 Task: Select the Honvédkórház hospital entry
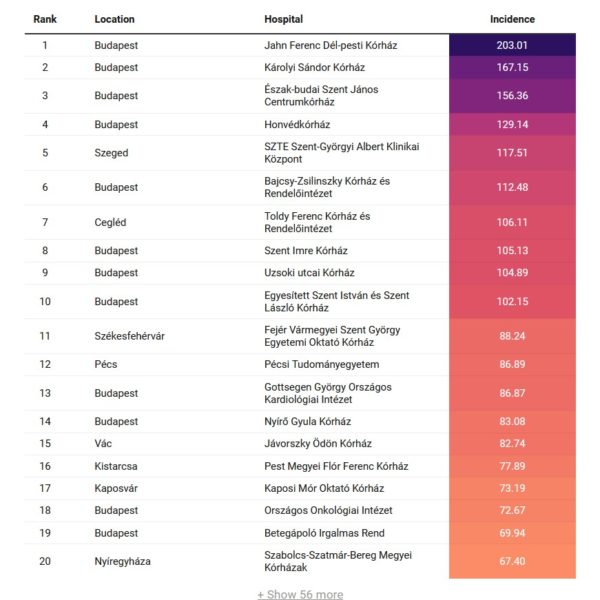click(299, 124)
